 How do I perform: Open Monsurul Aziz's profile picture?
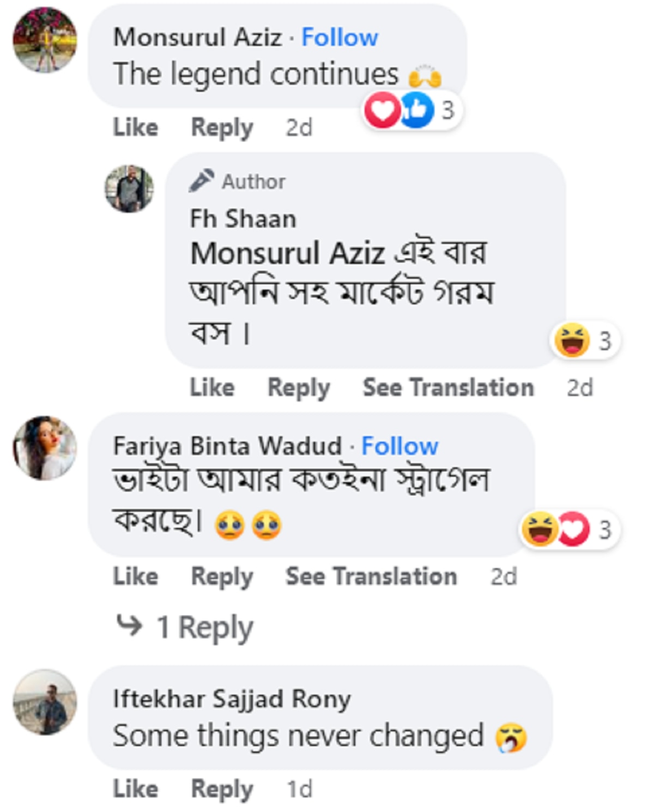point(45,40)
